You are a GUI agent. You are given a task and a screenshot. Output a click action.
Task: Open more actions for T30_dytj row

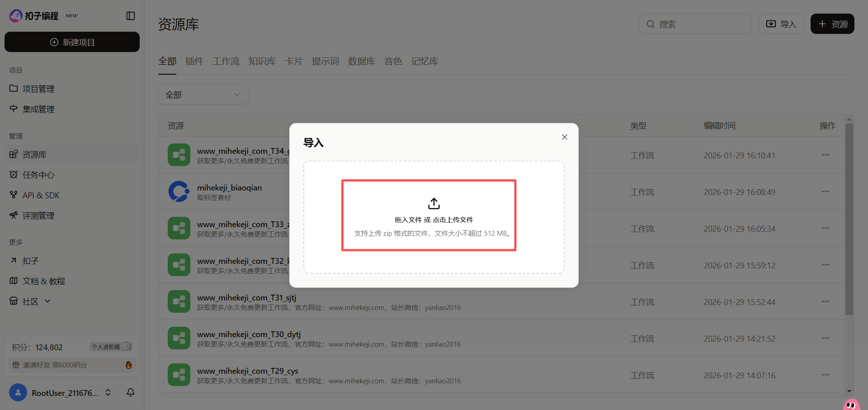tap(825, 338)
